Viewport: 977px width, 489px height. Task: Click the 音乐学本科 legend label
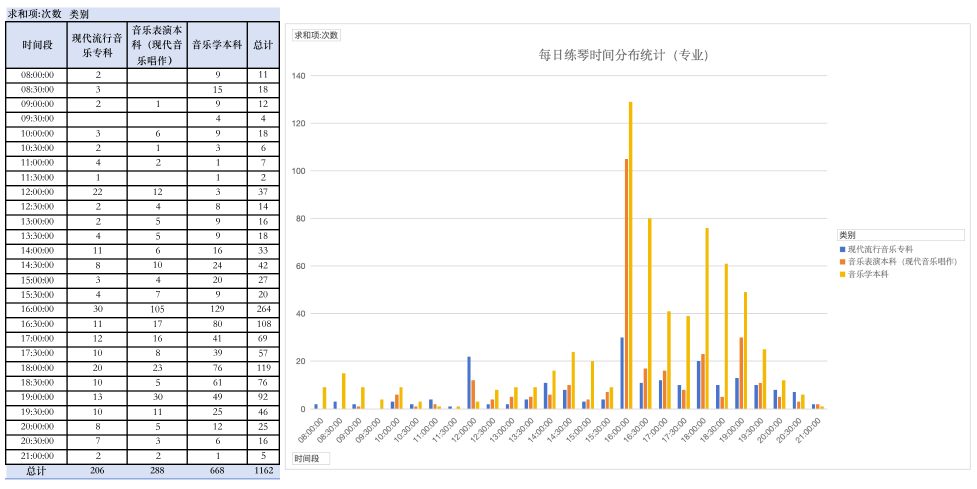click(868, 273)
